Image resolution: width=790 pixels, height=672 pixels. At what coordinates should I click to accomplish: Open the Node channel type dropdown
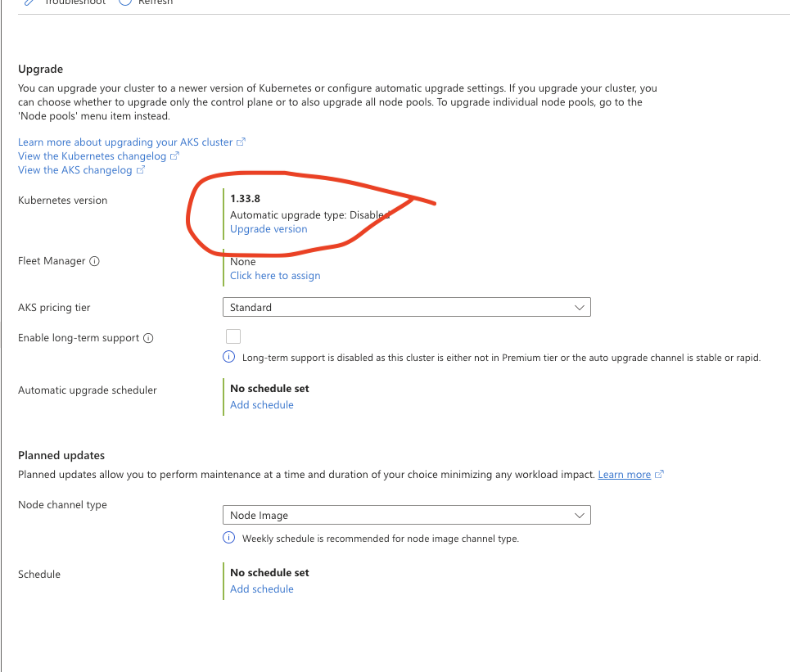tap(407, 516)
